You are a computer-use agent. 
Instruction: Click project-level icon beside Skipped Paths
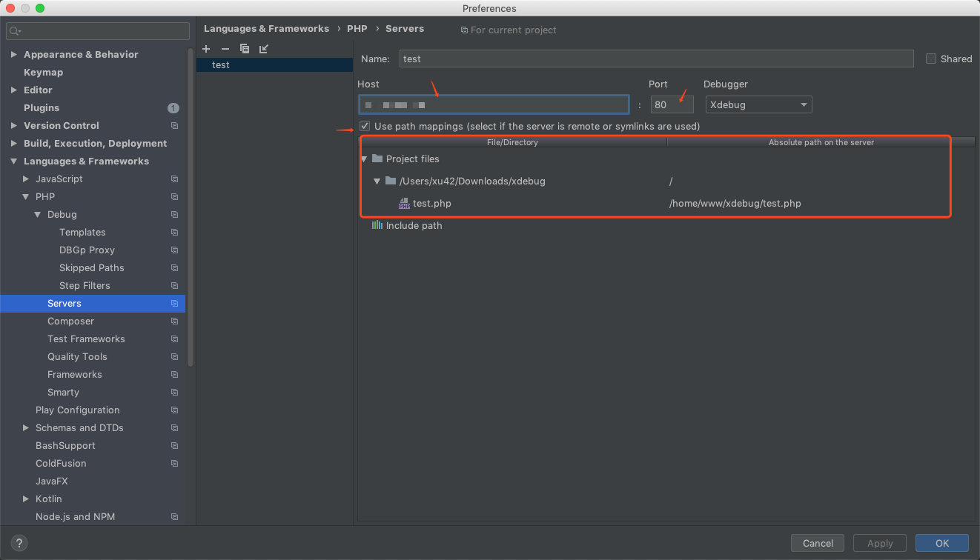[174, 268]
